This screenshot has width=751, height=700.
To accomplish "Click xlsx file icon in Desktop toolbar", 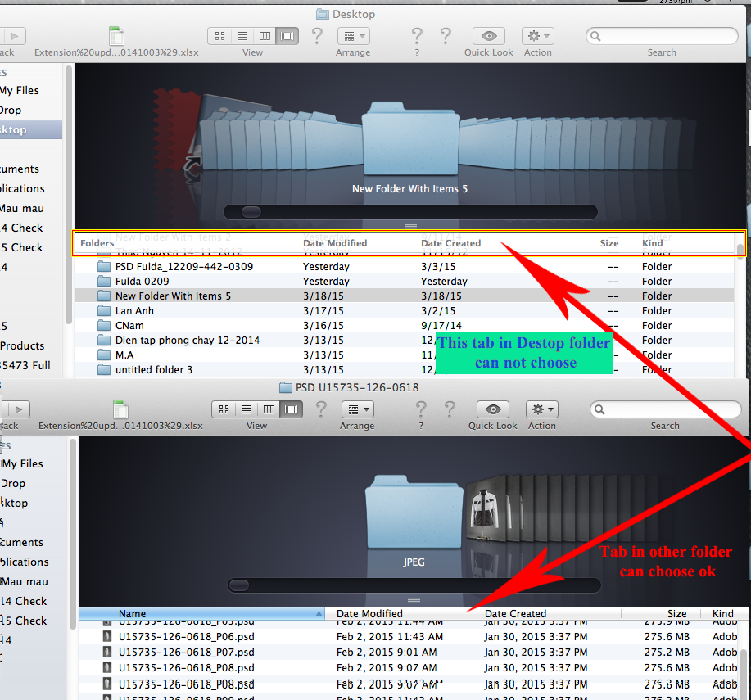I will 116,36.
